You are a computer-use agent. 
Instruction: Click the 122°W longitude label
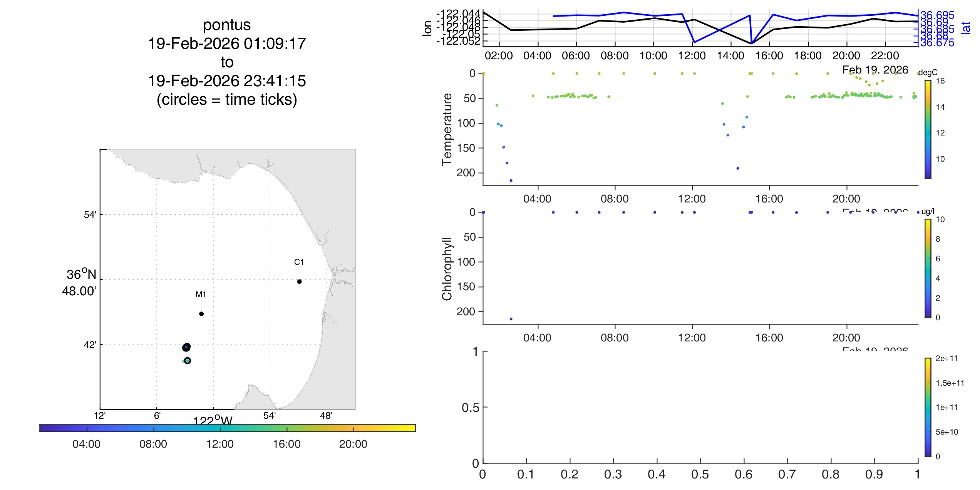(213, 420)
